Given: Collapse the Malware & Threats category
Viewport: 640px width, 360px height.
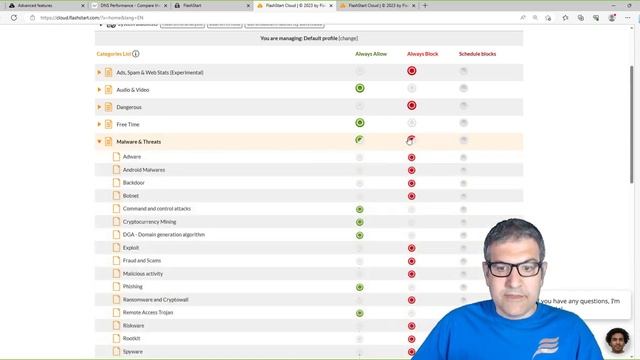Looking at the screenshot, I should point(99,142).
